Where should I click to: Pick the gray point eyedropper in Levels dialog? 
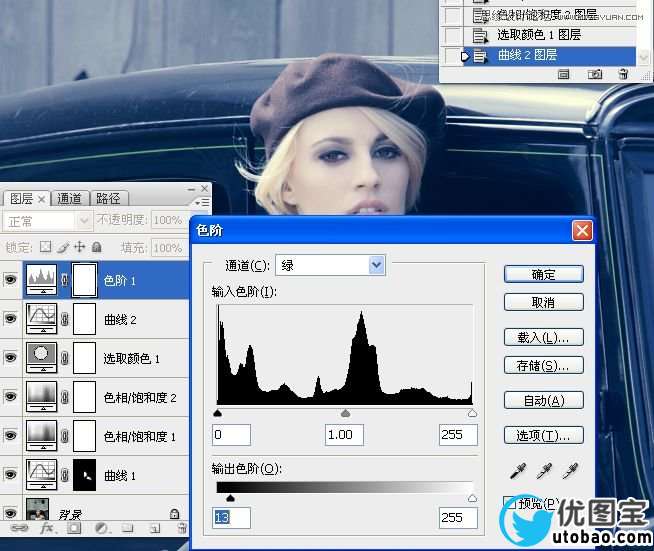pyautogui.click(x=544, y=470)
